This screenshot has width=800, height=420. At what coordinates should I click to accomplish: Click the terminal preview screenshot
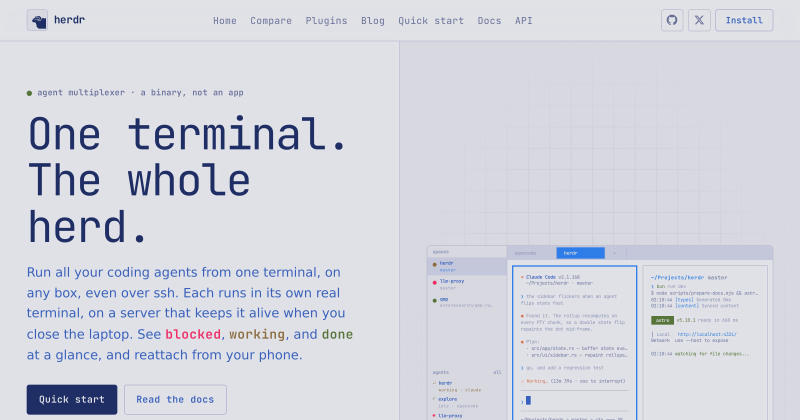tap(600, 333)
